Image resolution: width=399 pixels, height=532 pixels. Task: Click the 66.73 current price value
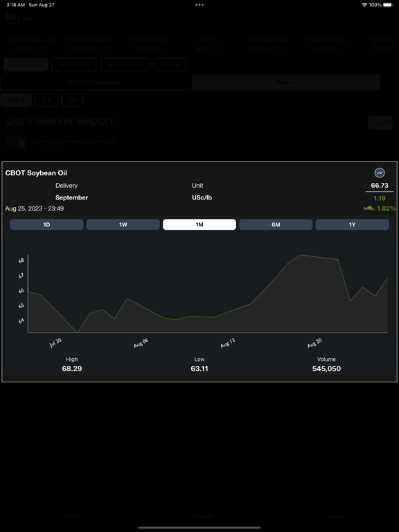(380, 186)
